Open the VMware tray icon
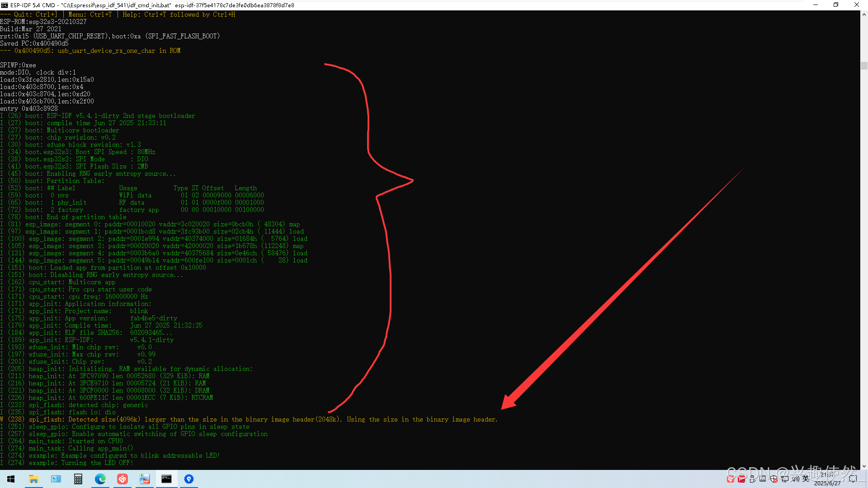The width and height of the screenshot is (868, 488). click(x=763, y=479)
